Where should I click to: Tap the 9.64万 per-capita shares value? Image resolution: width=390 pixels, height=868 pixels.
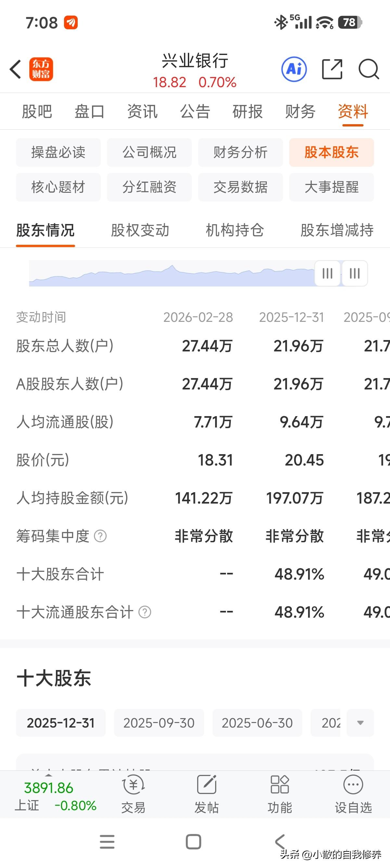pyautogui.click(x=301, y=422)
